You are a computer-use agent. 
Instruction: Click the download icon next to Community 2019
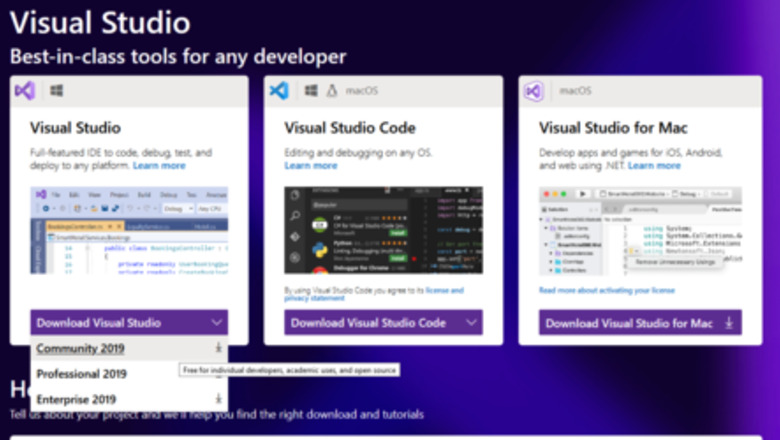pos(218,348)
